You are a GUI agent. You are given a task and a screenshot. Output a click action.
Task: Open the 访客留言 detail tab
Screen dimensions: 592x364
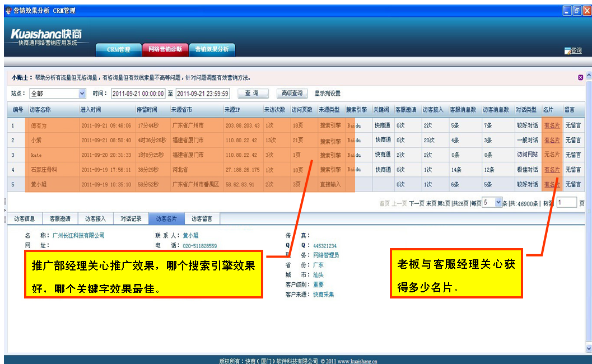(202, 219)
